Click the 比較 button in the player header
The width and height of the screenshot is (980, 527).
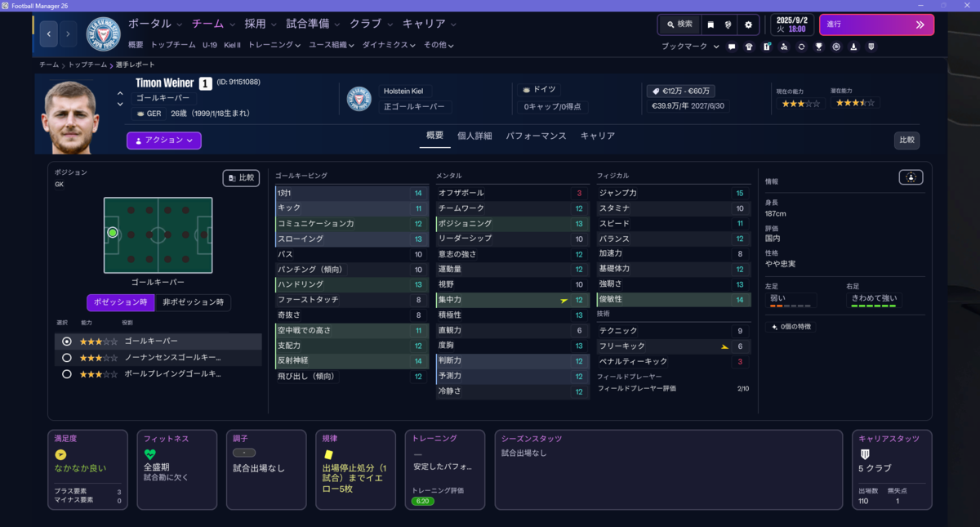pyautogui.click(x=906, y=140)
